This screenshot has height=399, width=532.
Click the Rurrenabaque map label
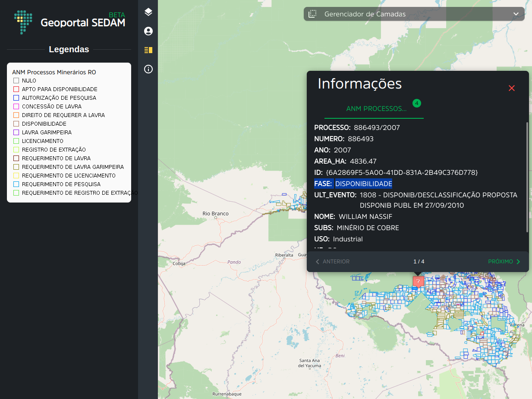point(226,394)
